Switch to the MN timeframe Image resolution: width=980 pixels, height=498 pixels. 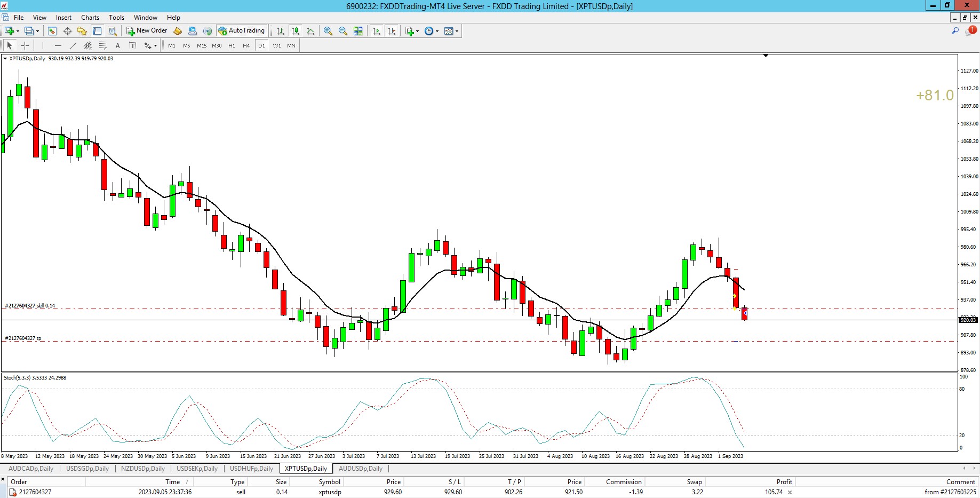click(x=291, y=45)
